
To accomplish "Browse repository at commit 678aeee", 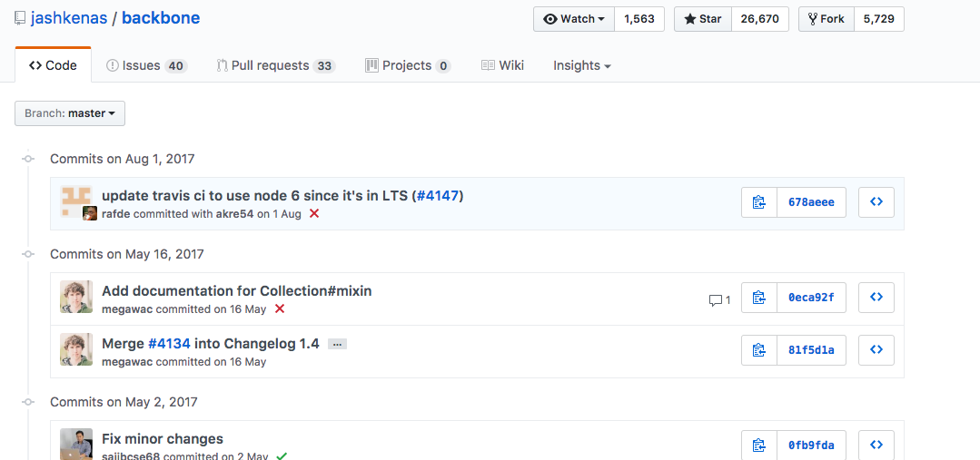I will coord(876,202).
